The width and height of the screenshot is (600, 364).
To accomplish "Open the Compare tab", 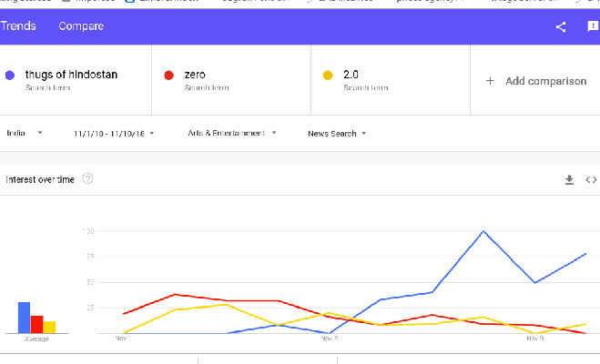I will pos(81,26).
